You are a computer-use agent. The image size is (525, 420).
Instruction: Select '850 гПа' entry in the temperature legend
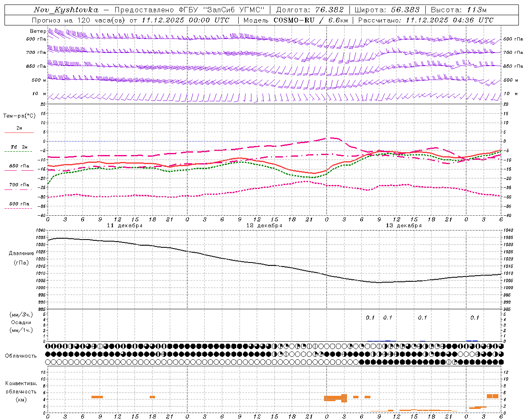[19, 166]
